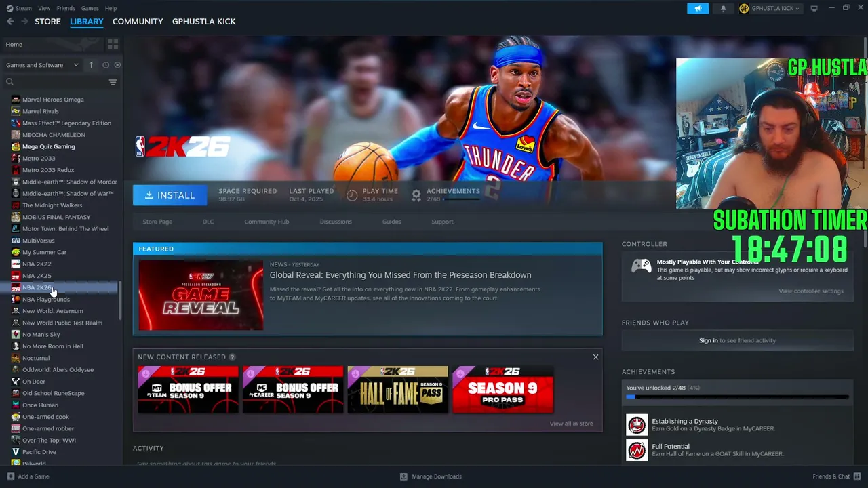Click the Old School RuneScape game icon
Image resolution: width=868 pixels, height=488 pixels.
(x=16, y=393)
